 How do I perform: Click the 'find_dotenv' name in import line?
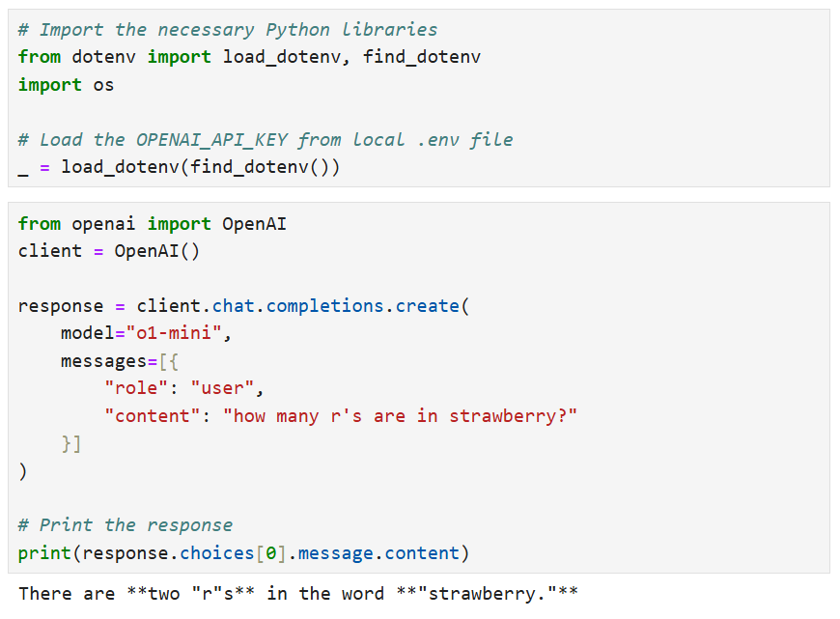coord(422,57)
